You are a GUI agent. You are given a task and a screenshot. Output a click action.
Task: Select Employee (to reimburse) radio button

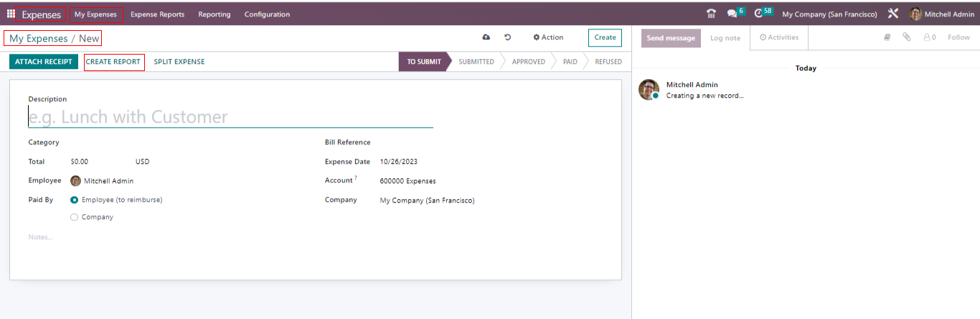tap(75, 200)
